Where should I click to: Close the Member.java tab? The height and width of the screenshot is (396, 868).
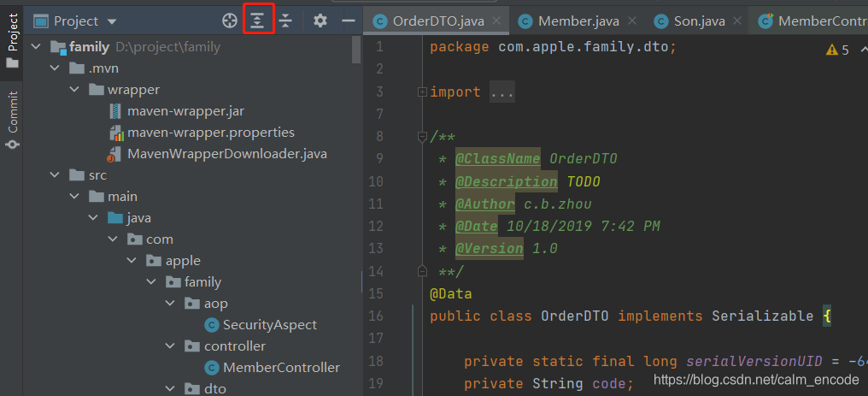[633, 21]
